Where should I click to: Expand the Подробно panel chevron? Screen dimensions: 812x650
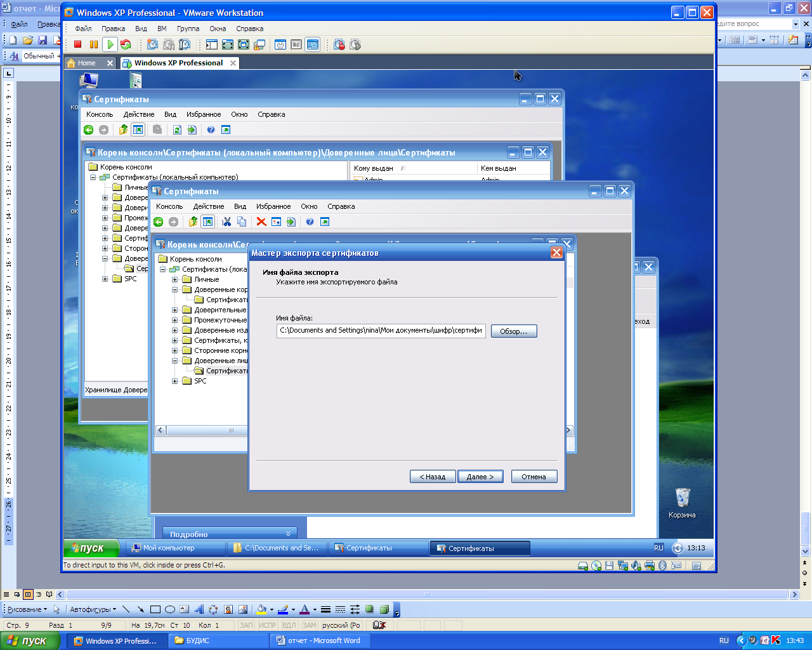288,534
